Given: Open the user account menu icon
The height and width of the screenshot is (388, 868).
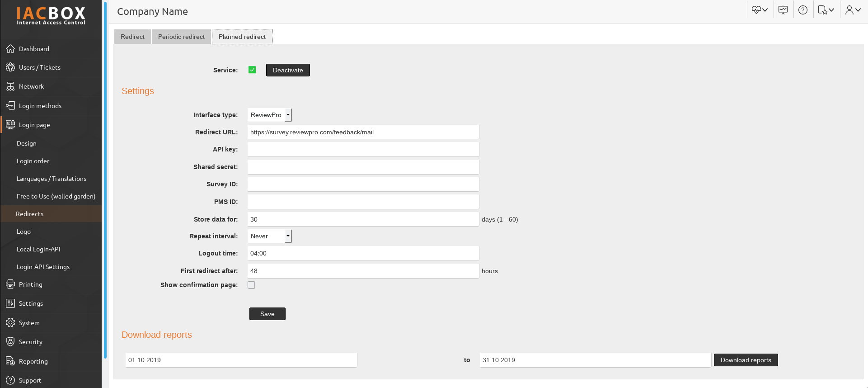Looking at the screenshot, I should [853, 10].
